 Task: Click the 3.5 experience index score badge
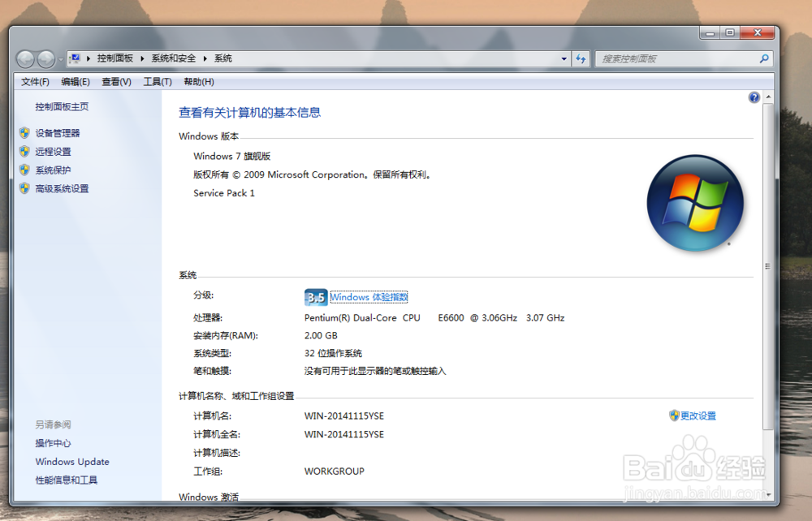pyautogui.click(x=316, y=297)
